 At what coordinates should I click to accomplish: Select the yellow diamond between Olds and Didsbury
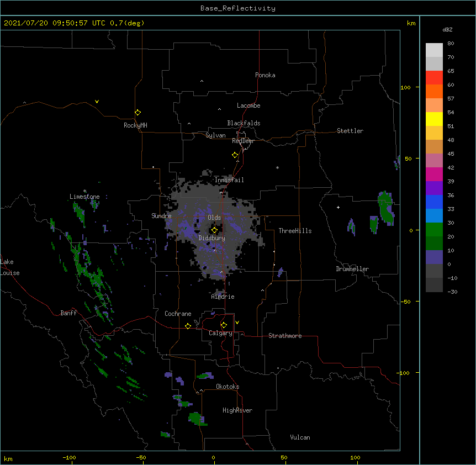pyautogui.click(x=214, y=230)
